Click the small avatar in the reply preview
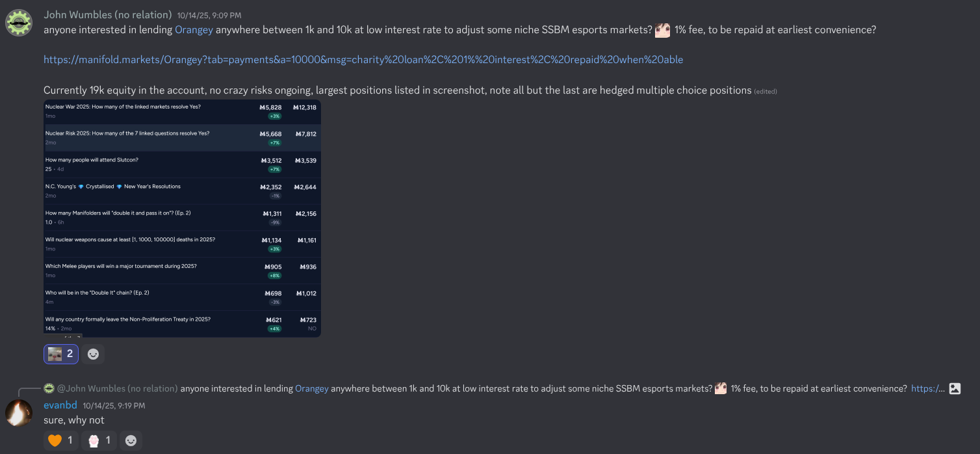This screenshot has width=980, height=454. point(49,388)
